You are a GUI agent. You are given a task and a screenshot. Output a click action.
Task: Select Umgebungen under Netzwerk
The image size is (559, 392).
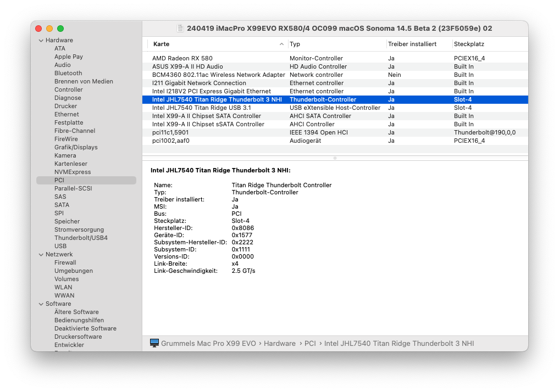[74, 271]
